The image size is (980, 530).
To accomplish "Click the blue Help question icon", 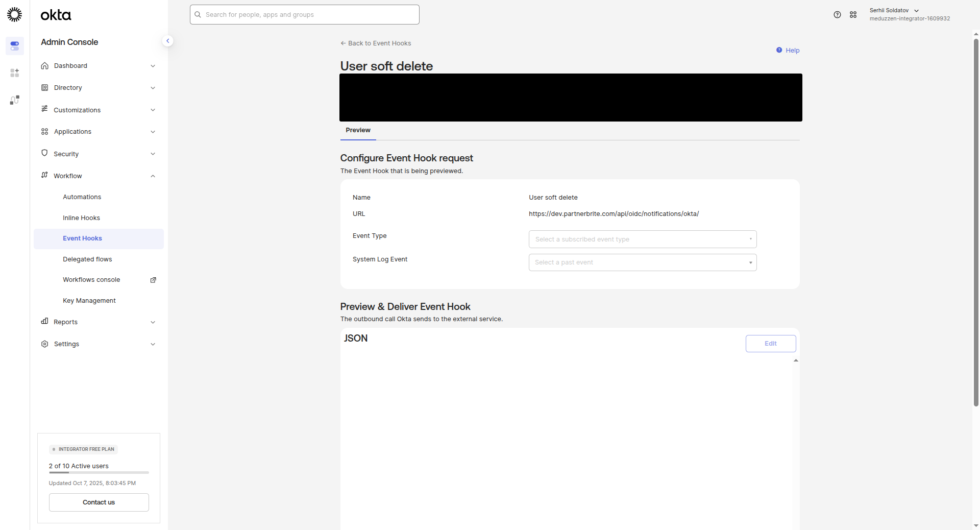I will pyautogui.click(x=779, y=50).
